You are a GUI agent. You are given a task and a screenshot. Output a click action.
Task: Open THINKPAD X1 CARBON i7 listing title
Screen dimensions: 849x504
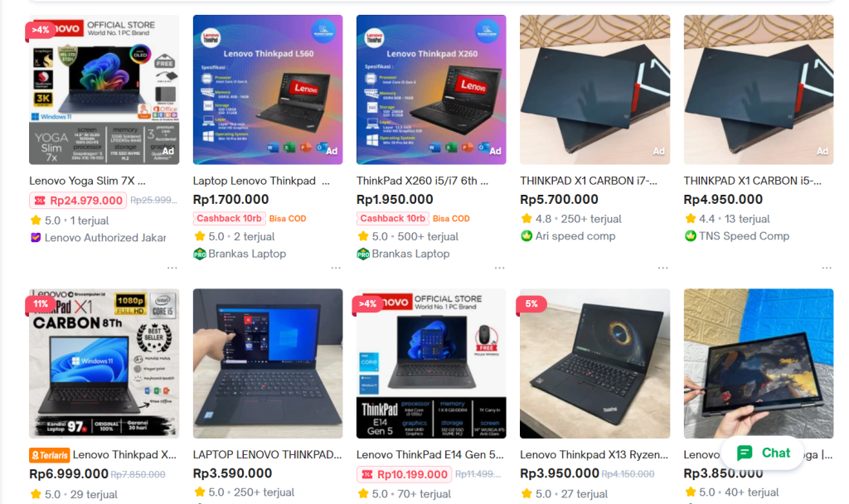click(x=589, y=181)
